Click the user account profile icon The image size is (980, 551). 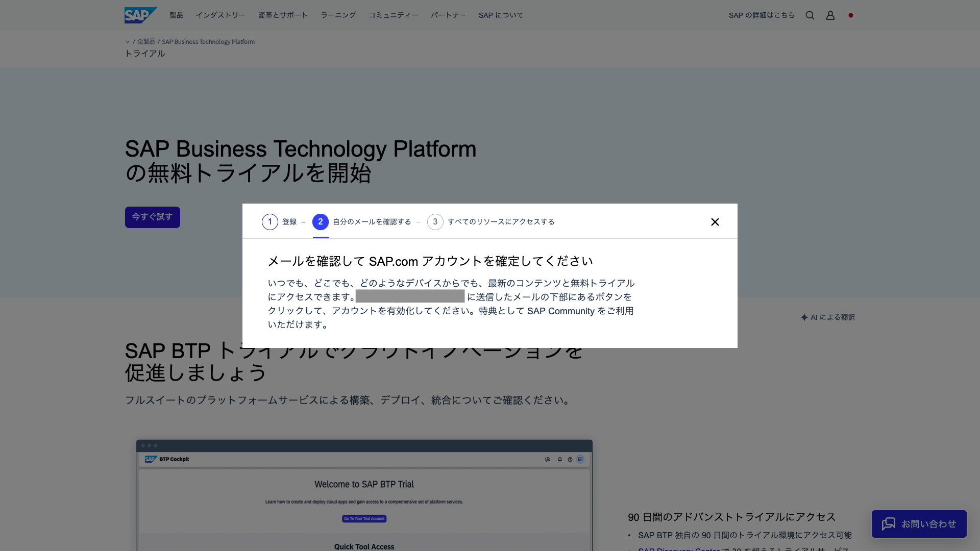tap(830, 15)
